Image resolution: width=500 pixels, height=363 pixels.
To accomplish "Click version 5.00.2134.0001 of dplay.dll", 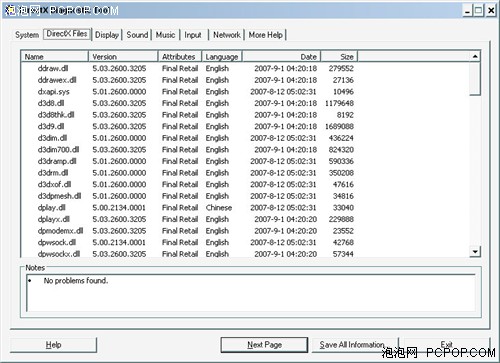I will tap(119, 208).
